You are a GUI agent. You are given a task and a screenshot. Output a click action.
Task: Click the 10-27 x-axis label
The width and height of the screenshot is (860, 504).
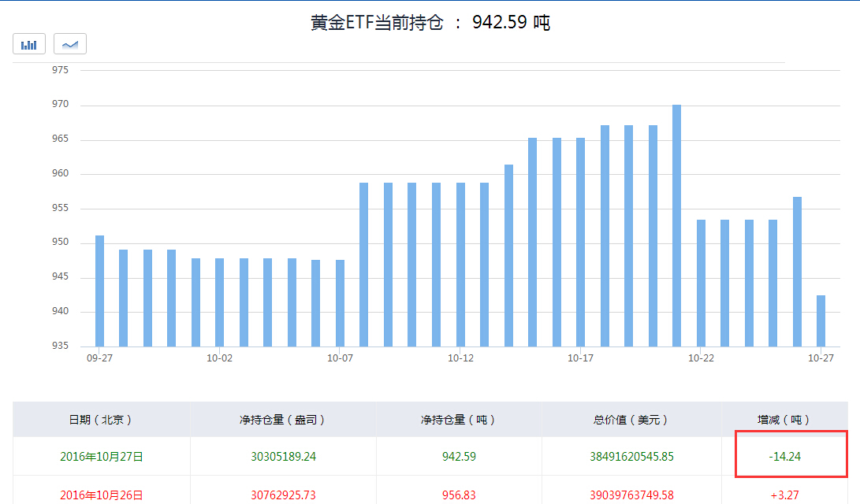point(821,358)
